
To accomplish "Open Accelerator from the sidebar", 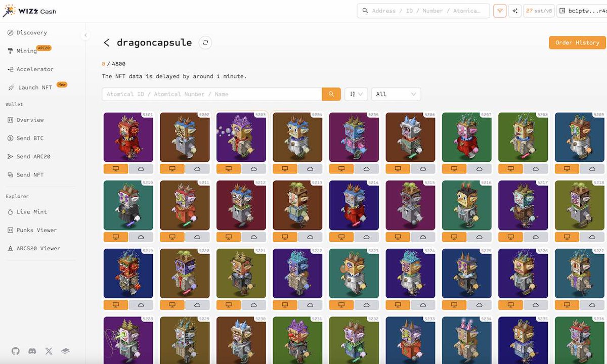I will (x=30, y=69).
